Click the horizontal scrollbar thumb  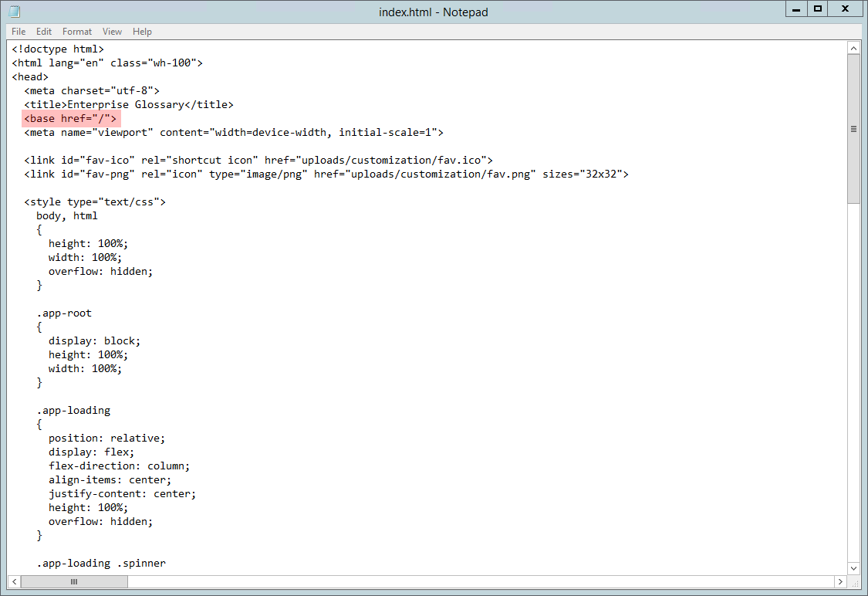tap(74, 581)
